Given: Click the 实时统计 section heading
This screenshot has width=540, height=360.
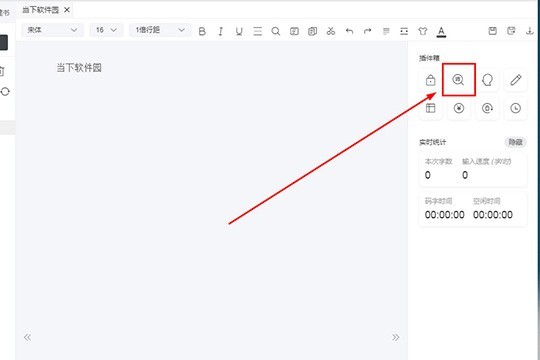Looking at the screenshot, I should (433, 142).
